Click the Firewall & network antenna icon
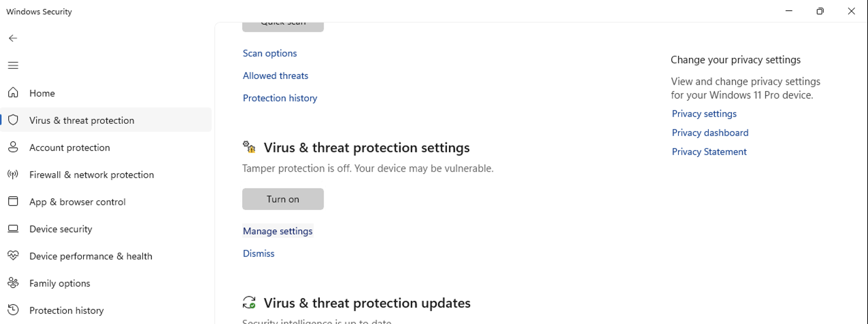The width and height of the screenshot is (868, 324). point(13,174)
